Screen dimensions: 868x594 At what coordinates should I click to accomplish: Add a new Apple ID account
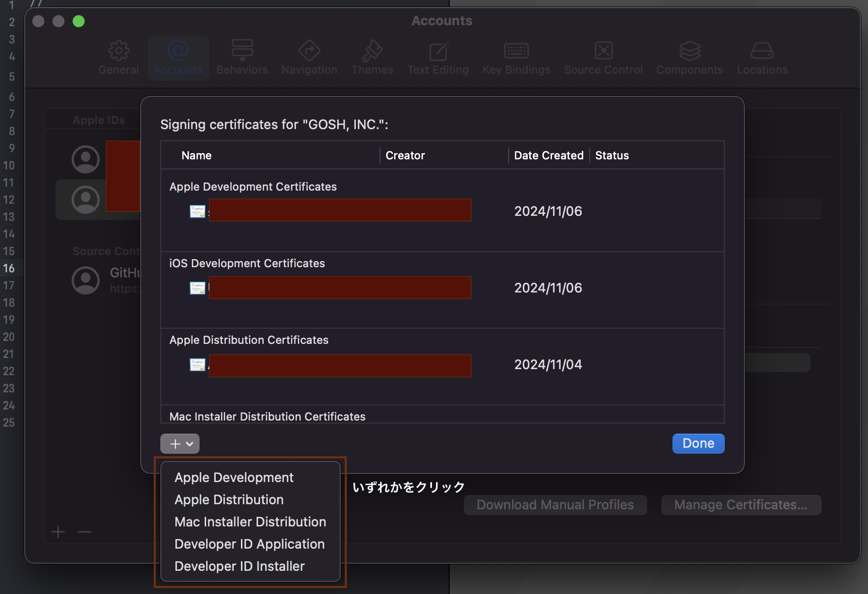click(58, 531)
